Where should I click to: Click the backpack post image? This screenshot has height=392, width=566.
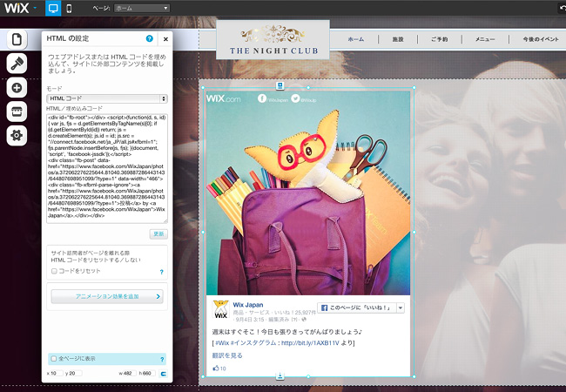[308, 193]
